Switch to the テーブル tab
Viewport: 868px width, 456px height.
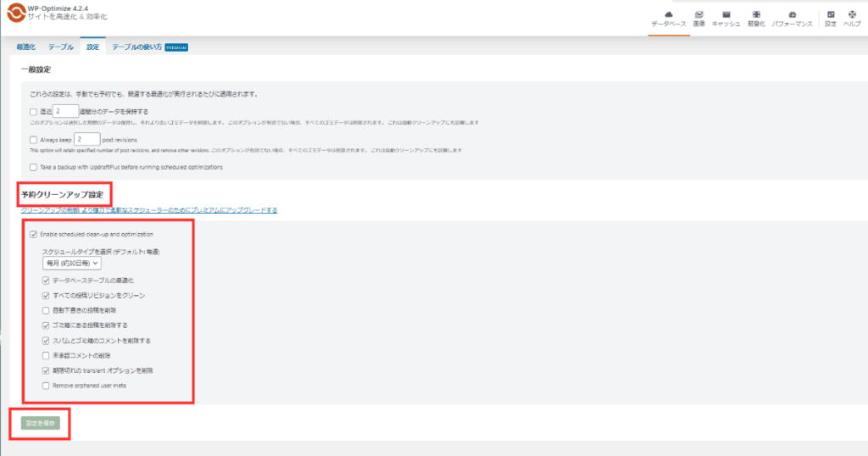point(60,47)
